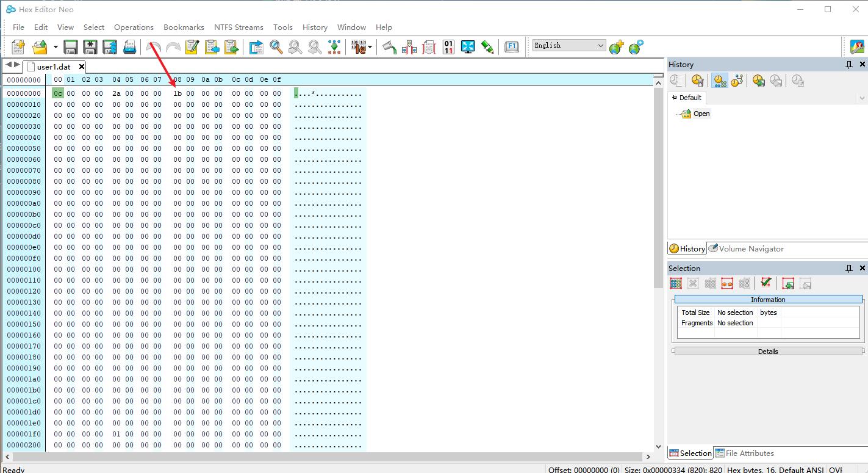Click the green checkmark selection icon
The width and height of the screenshot is (868, 473).
coord(766,283)
